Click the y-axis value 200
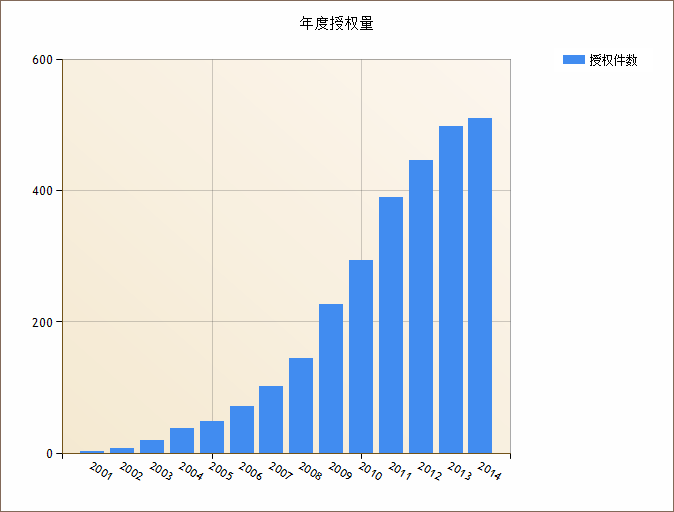Viewport: 674px width, 512px height. click(43, 322)
